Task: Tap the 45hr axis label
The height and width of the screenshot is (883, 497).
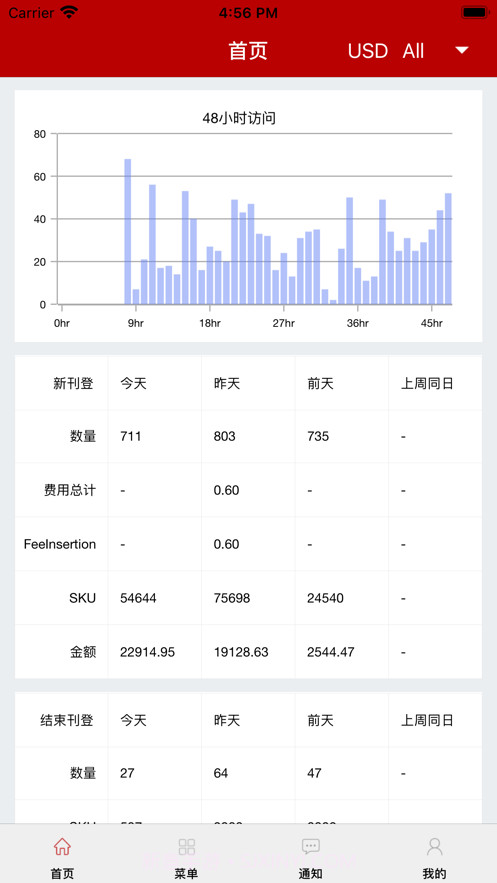Action: pos(432,323)
